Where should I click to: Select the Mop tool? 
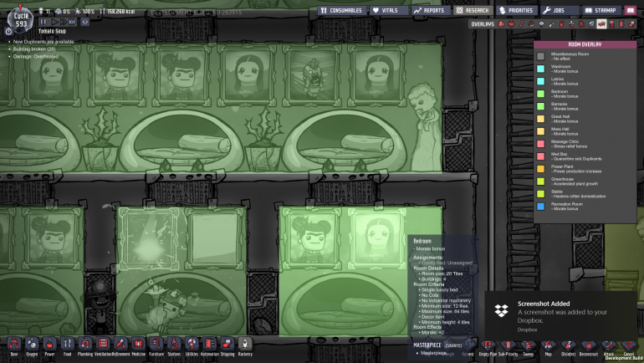tap(549, 347)
